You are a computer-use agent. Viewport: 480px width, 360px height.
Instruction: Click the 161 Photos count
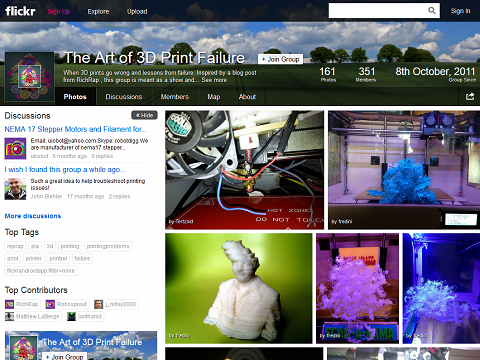(x=327, y=74)
